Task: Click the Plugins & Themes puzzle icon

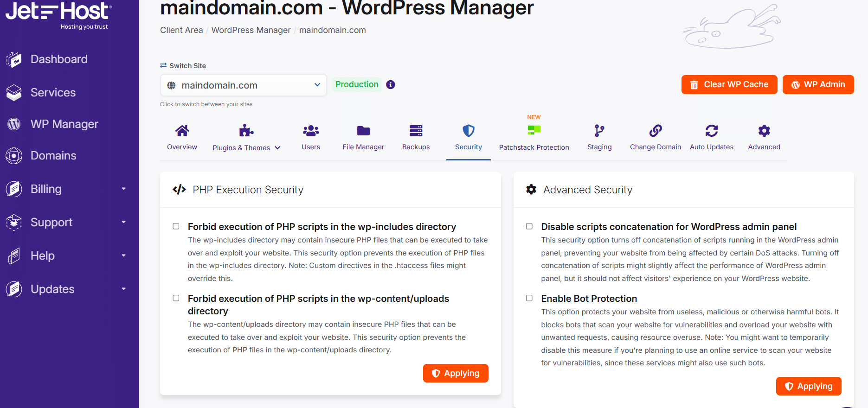Action: click(x=246, y=131)
